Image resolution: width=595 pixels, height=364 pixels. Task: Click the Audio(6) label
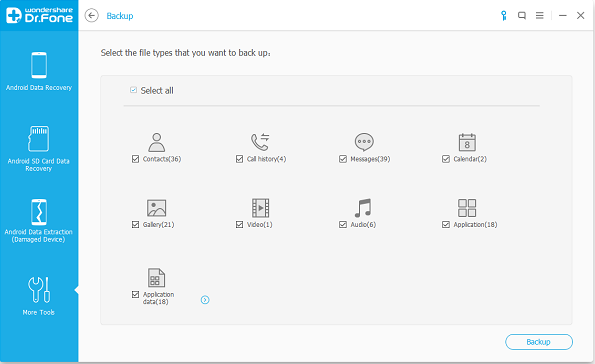click(363, 225)
